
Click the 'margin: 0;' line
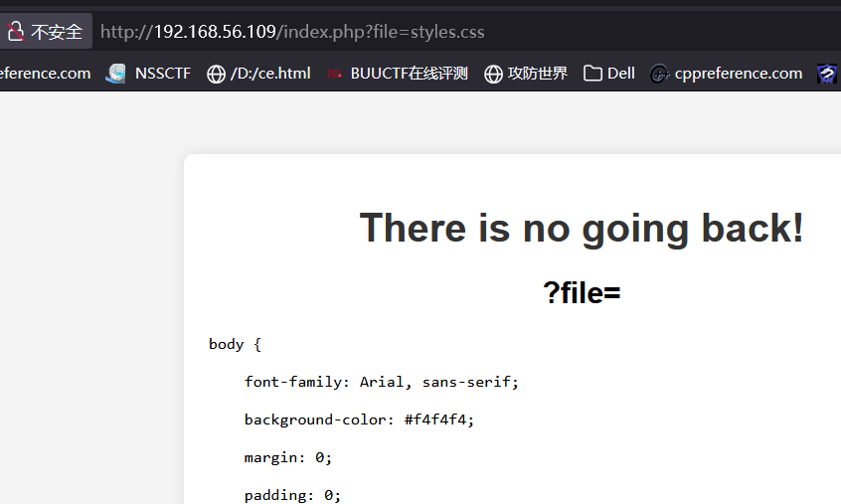tap(288, 457)
